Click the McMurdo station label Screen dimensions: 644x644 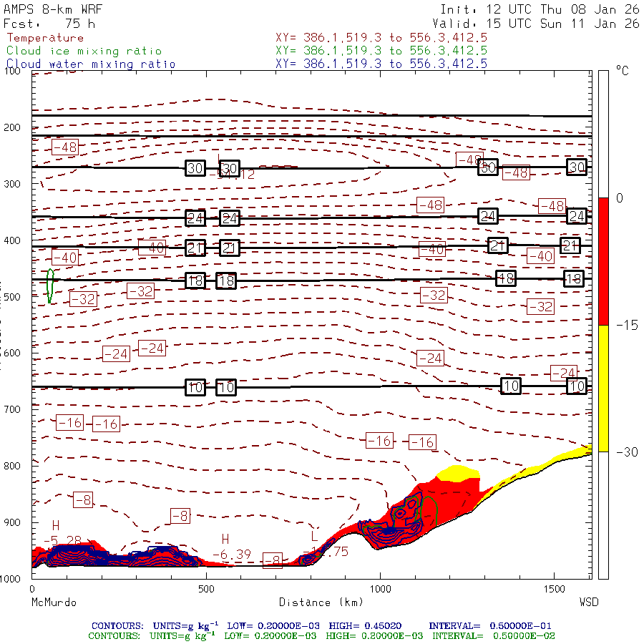(54, 602)
